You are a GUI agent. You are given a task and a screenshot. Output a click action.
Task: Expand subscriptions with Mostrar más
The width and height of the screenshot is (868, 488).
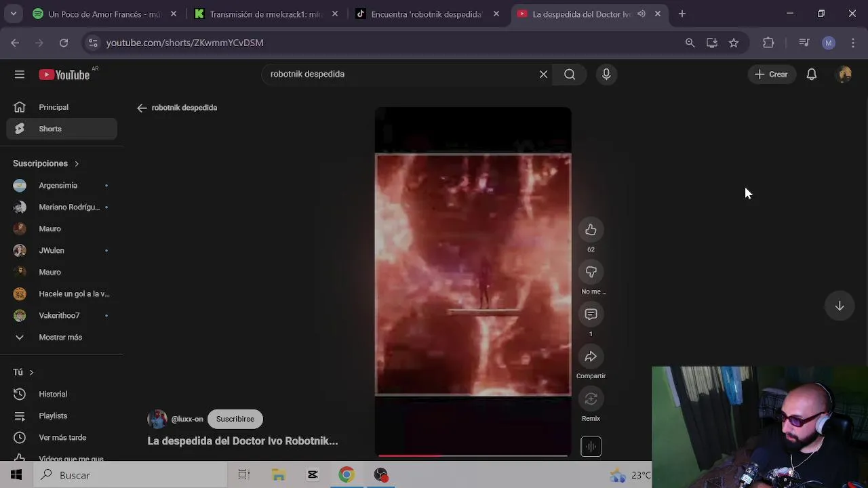(62, 338)
